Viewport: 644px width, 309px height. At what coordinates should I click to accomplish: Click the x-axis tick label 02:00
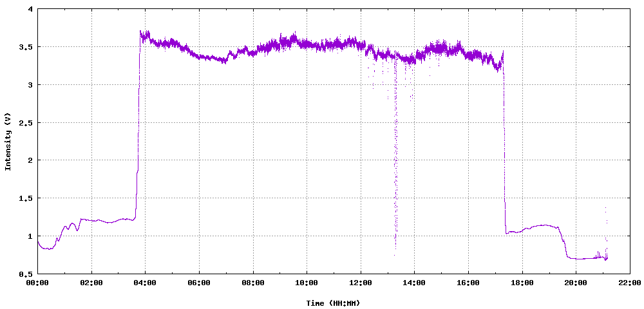(91, 283)
